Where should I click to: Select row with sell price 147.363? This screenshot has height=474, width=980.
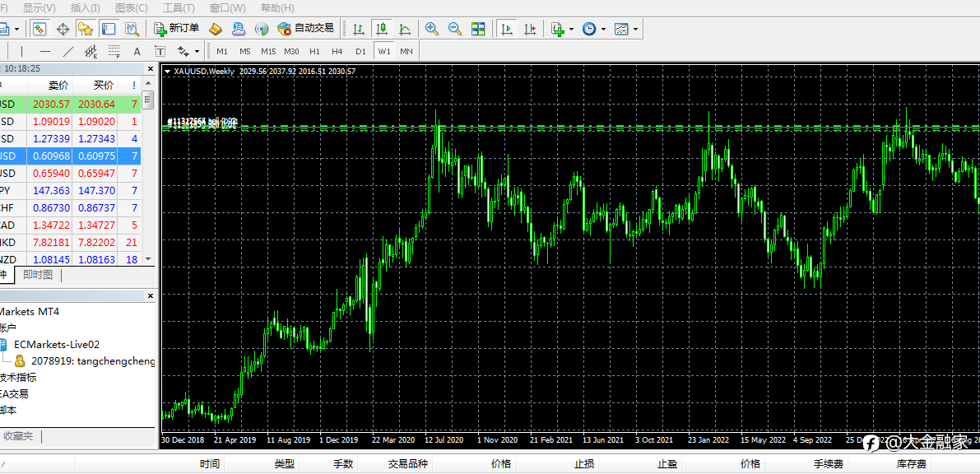71,190
